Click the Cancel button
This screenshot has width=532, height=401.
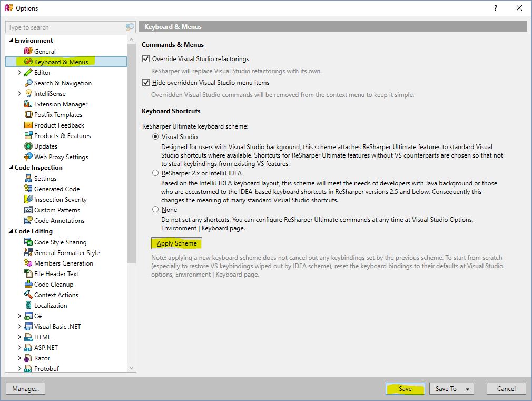[506, 388]
